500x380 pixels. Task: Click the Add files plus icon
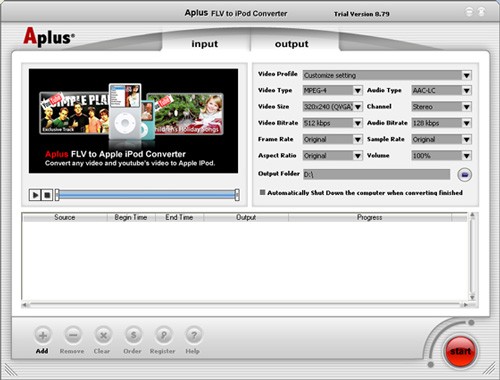(x=43, y=335)
